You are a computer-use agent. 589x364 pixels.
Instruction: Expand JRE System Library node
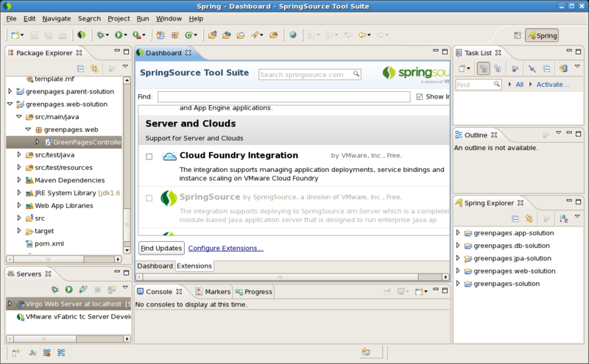[19, 193]
